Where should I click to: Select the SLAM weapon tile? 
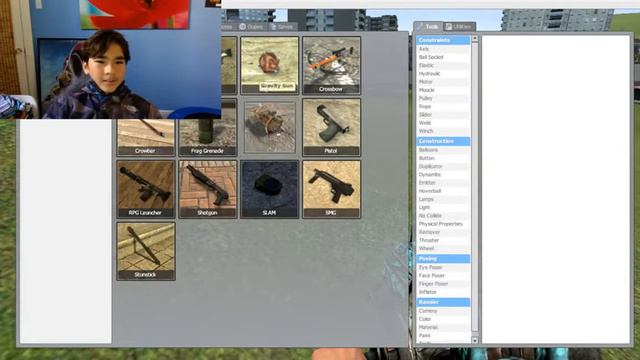coord(270,189)
